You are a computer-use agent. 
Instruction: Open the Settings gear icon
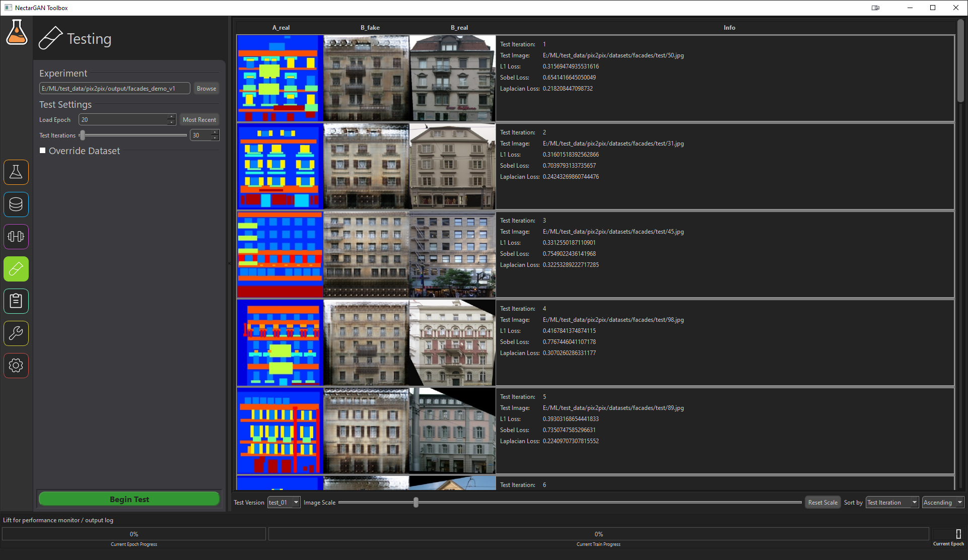pyautogui.click(x=16, y=366)
